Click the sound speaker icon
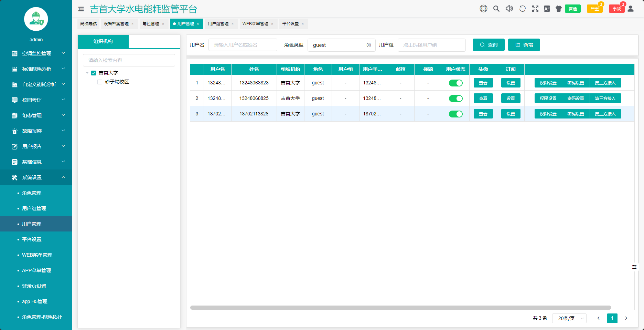The image size is (644, 330). pyautogui.click(x=509, y=9)
